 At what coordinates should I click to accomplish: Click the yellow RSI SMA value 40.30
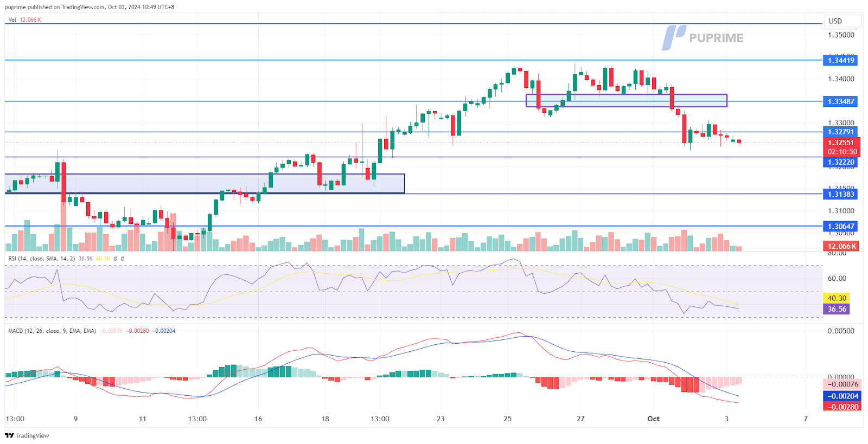coord(837,298)
